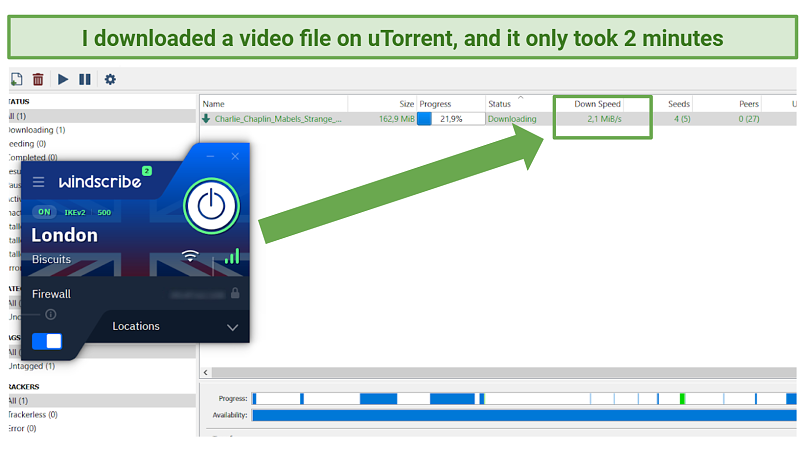This screenshot has width=806, height=453.
Task: Click the horizontal scrollbar left arrow
Action: pyautogui.click(x=205, y=372)
